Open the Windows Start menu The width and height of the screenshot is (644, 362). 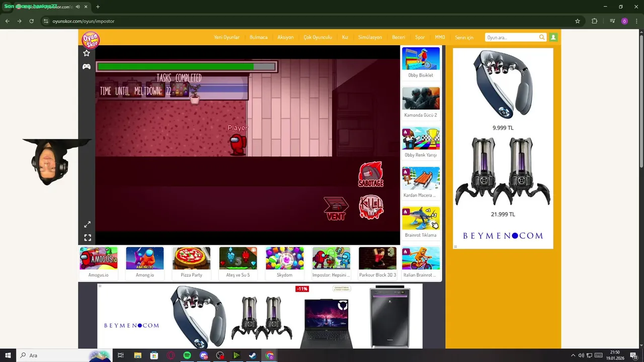8,355
